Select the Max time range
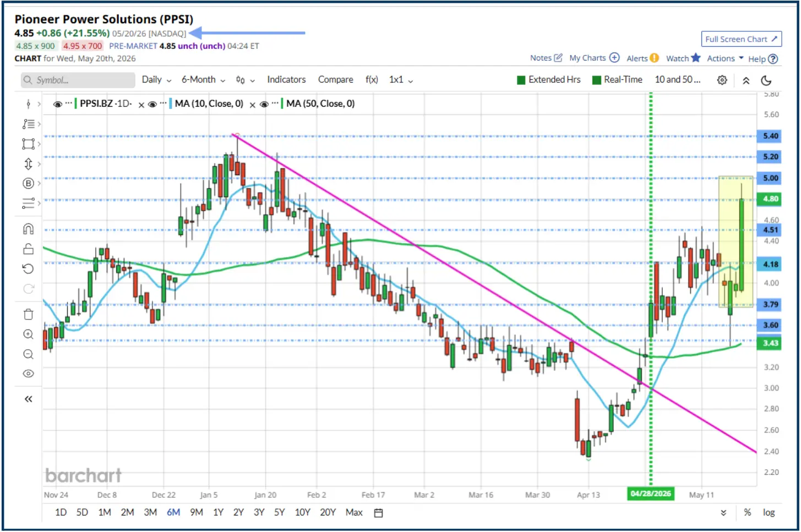Viewport: 801px width, 532px height. [354, 513]
